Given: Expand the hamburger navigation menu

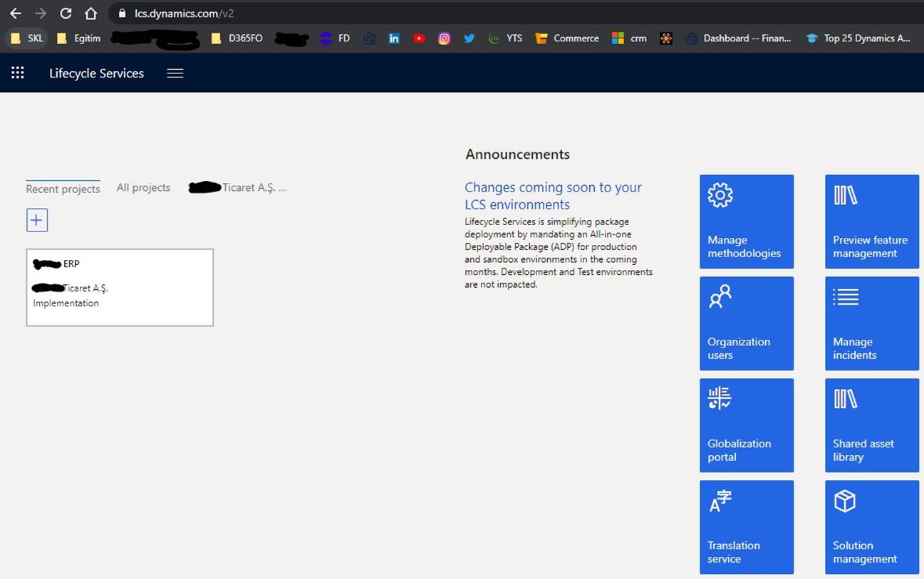Looking at the screenshot, I should coord(175,73).
